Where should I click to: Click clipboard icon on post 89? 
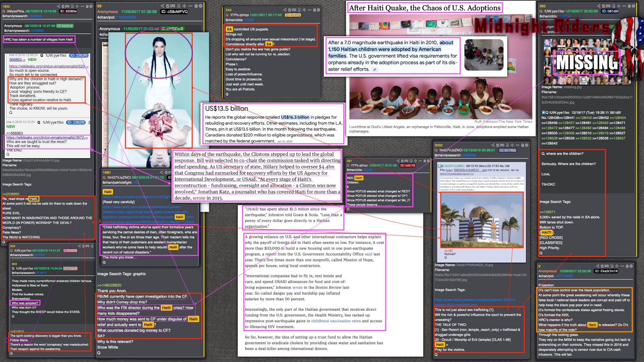point(196,6)
